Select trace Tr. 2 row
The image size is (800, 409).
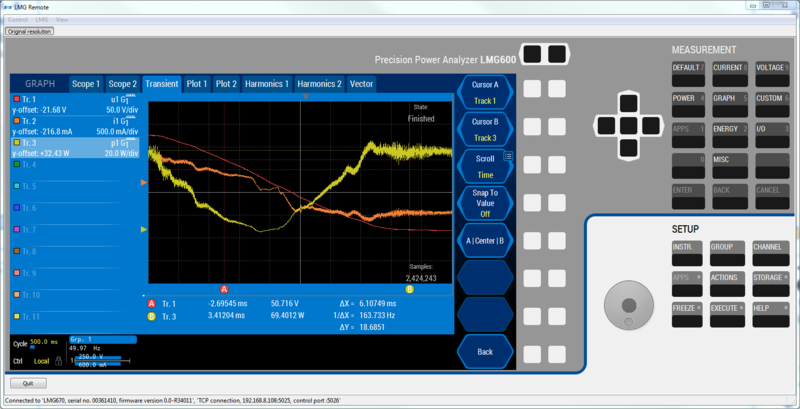click(x=76, y=126)
